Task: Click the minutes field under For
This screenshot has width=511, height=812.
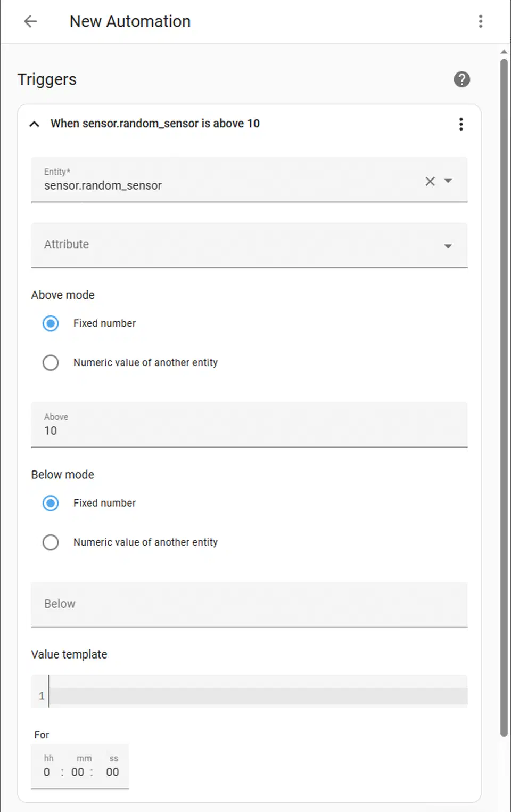Action: click(78, 772)
